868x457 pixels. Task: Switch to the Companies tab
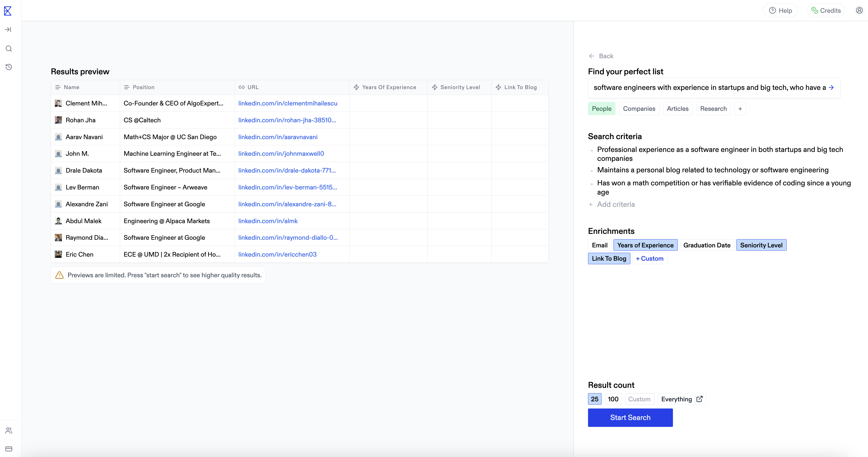point(639,109)
